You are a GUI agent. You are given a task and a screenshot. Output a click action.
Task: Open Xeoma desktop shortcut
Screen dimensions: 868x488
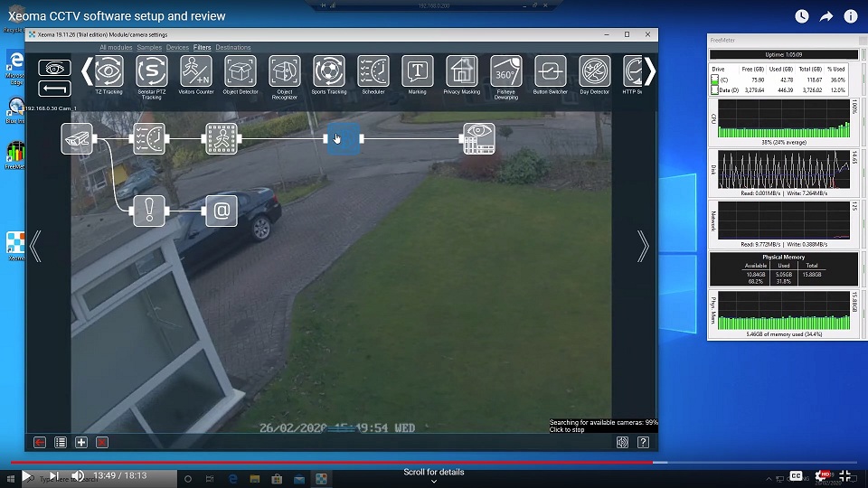[x=15, y=246]
